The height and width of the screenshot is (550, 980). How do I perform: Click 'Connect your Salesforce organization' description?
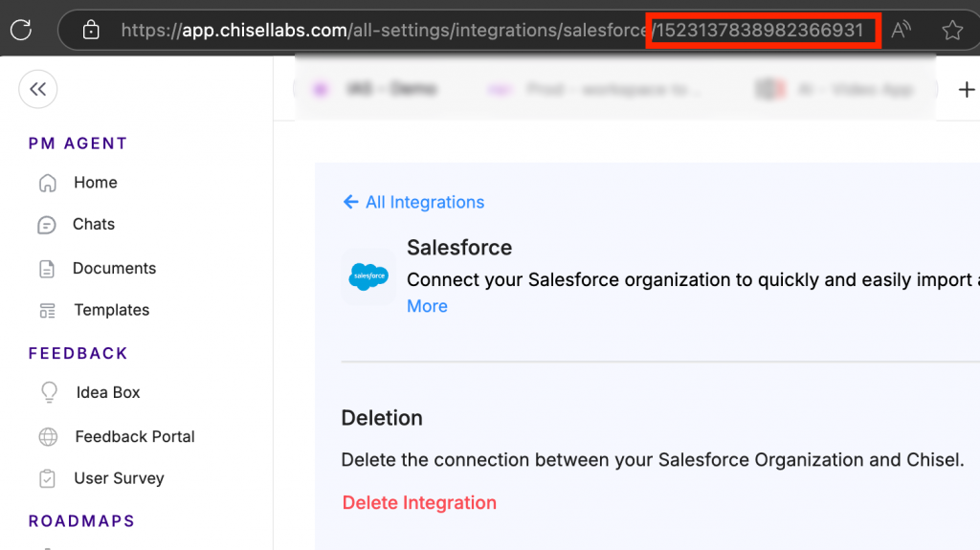(693, 279)
